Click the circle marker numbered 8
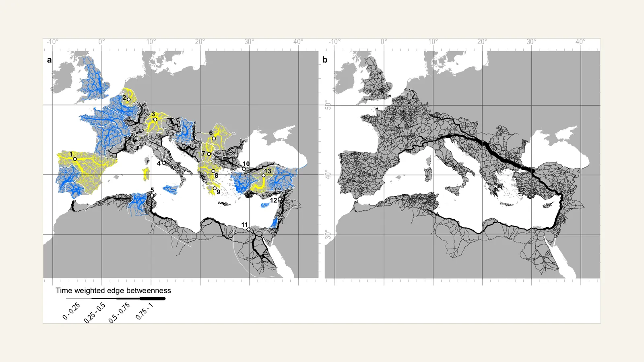Screen dimensions: 644x362 point(213,171)
